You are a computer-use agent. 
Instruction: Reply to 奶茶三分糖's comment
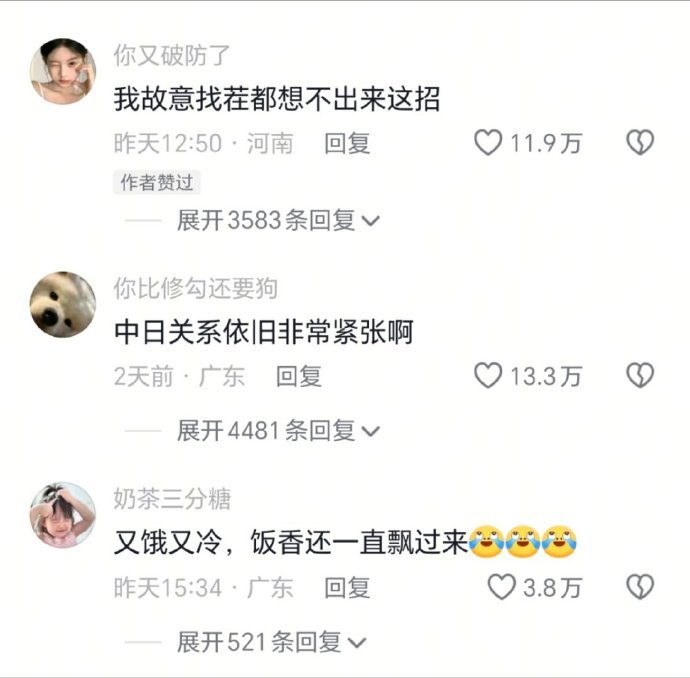click(x=347, y=588)
